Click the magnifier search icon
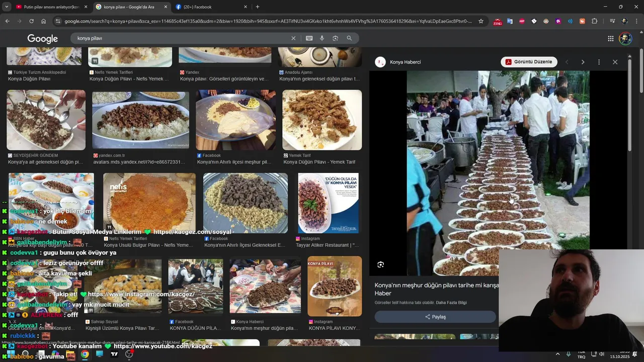 point(349,38)
